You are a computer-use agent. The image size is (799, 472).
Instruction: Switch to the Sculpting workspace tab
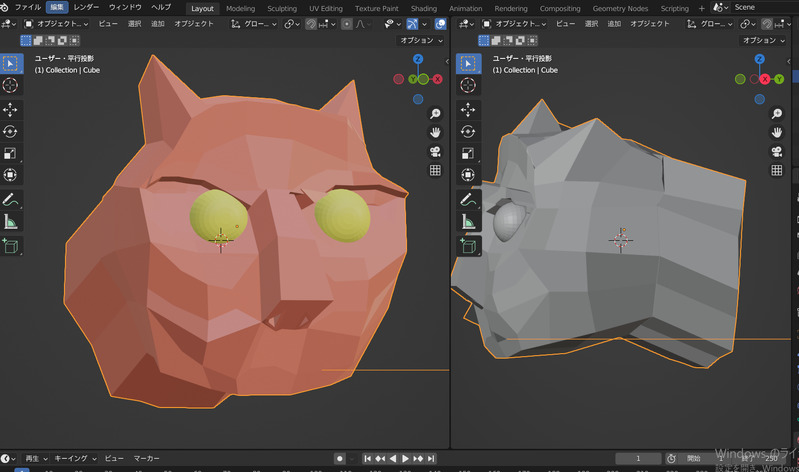(282, 8)
